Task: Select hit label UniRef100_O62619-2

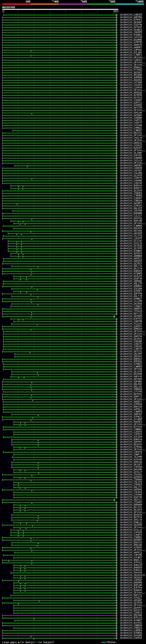Action: (132, 575)
